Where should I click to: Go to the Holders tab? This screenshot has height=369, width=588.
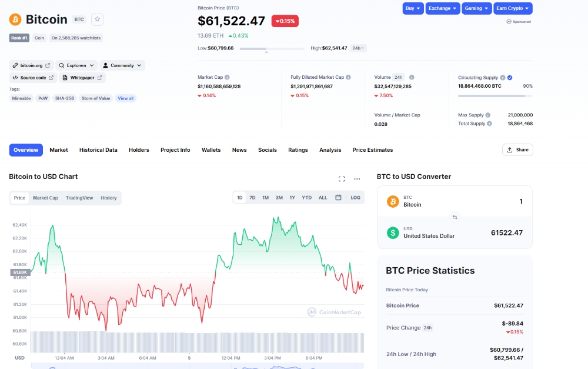click(139, 149)
